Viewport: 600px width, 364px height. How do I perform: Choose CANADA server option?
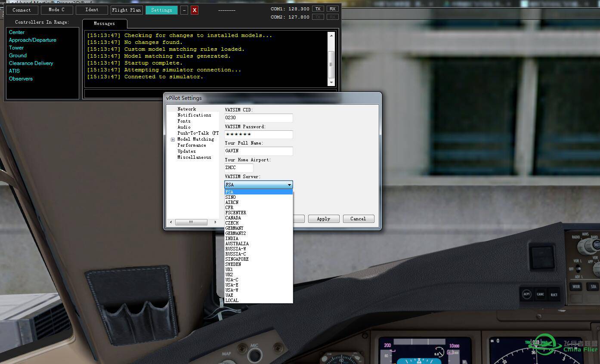(x=258, y=218)
